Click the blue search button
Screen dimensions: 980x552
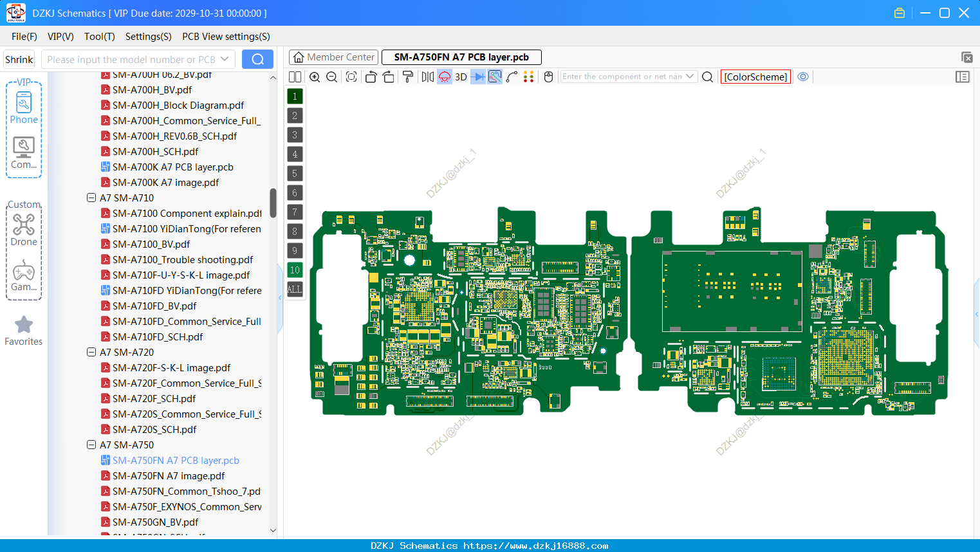[x=257, y=59]
